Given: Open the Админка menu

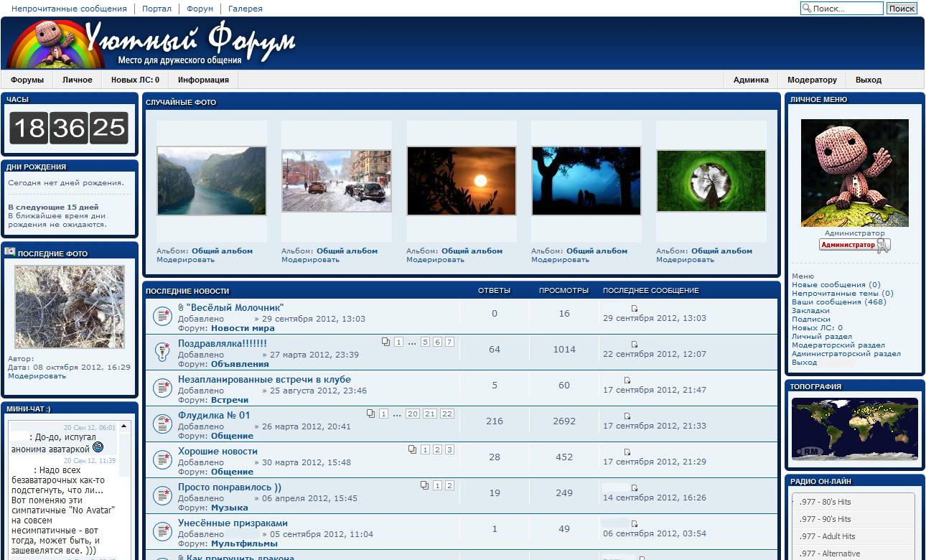Looking at the screenshot, I should [751, 80].
